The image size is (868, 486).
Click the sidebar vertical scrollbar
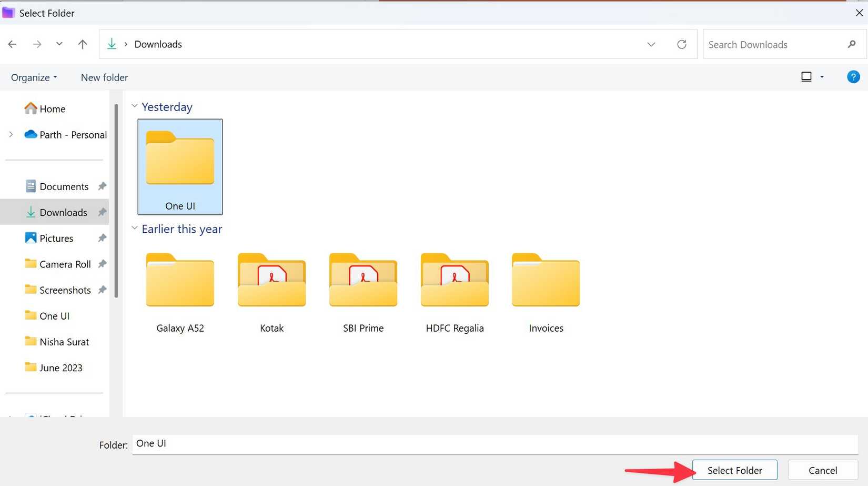[116, 200]
